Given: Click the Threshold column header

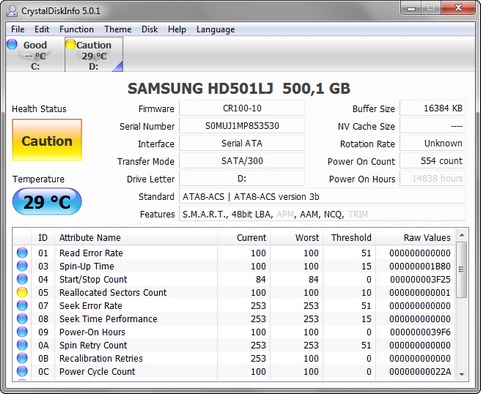Looking at the screenshot, I should pos(349,237).
